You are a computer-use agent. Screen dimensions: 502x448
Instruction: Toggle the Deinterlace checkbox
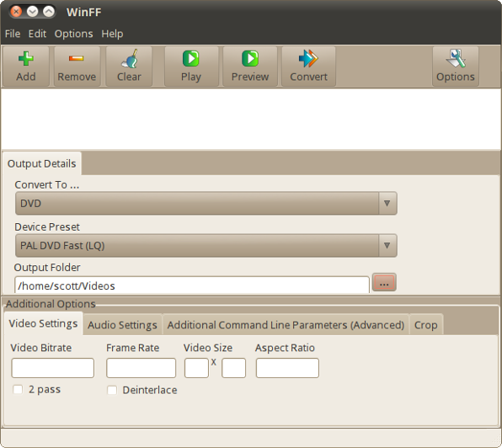pyautogui.click(x=112, y=390)
